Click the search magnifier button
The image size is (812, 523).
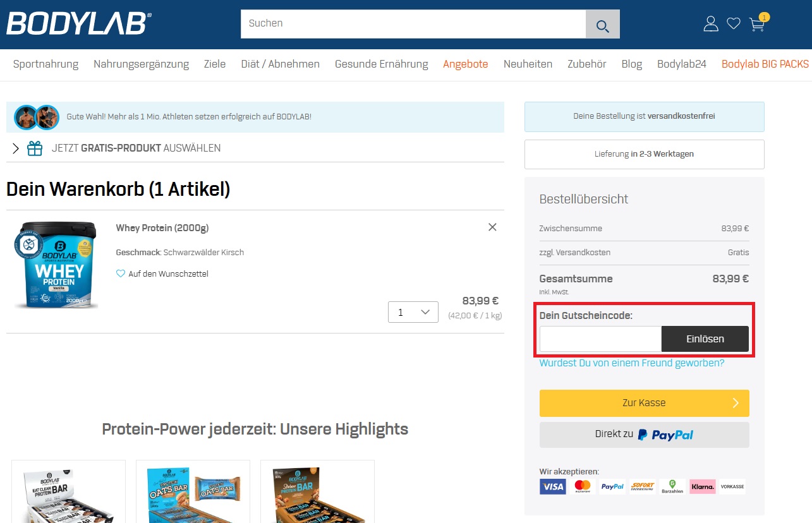coord(603,25)
